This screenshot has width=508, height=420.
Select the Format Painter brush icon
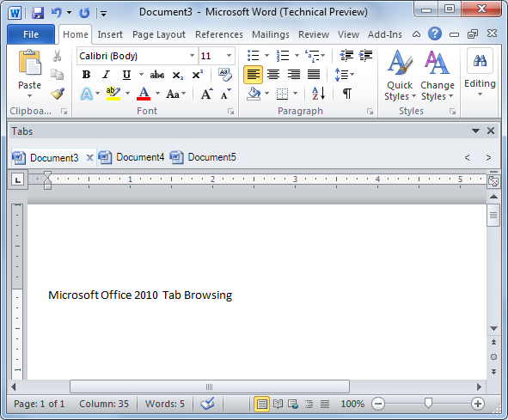[58, 94]
